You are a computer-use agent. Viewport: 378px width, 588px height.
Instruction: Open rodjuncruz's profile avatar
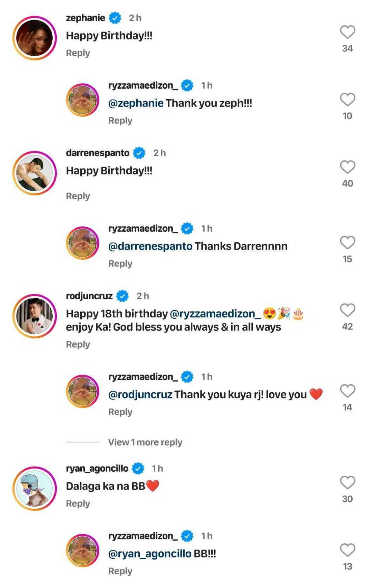(34, 316)
